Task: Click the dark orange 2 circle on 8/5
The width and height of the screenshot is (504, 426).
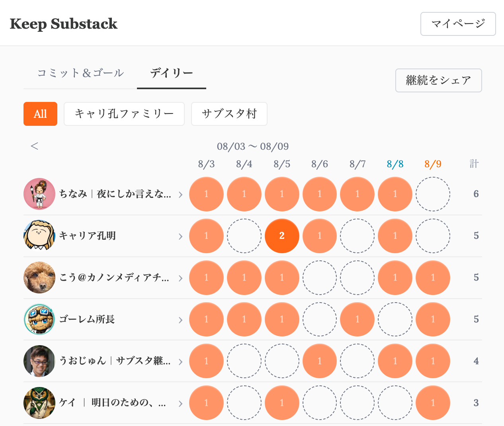Action: 282,236
